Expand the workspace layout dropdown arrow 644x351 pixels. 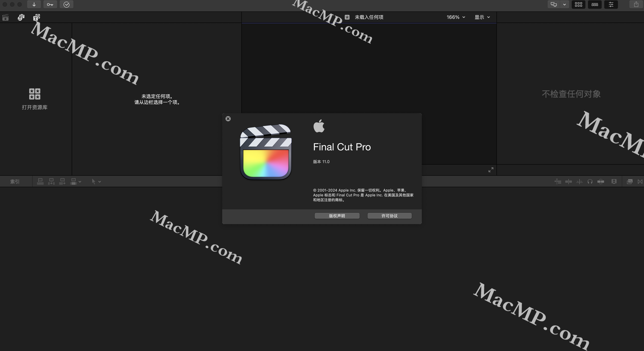click(x=564, y=4)
